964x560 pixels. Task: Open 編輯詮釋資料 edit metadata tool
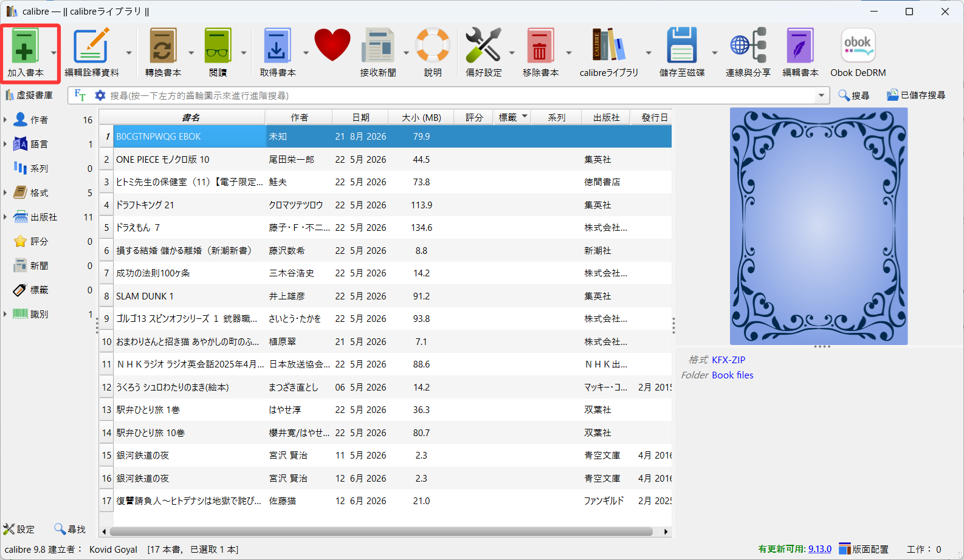click(x=92, y=46)
